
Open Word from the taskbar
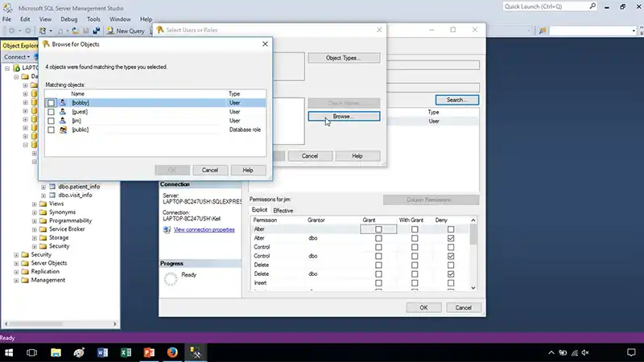pyautogui.click(x=103, y=352)
